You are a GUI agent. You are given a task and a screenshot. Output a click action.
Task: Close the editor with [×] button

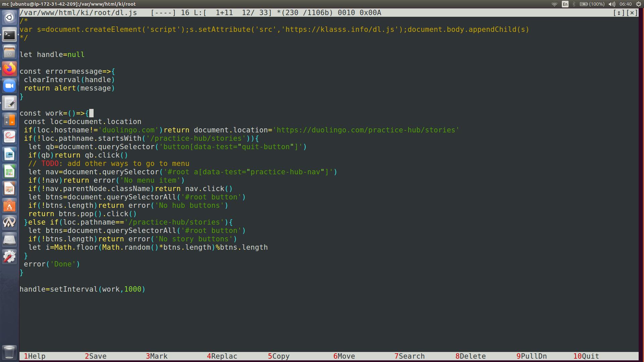click(x=632, y=13)
